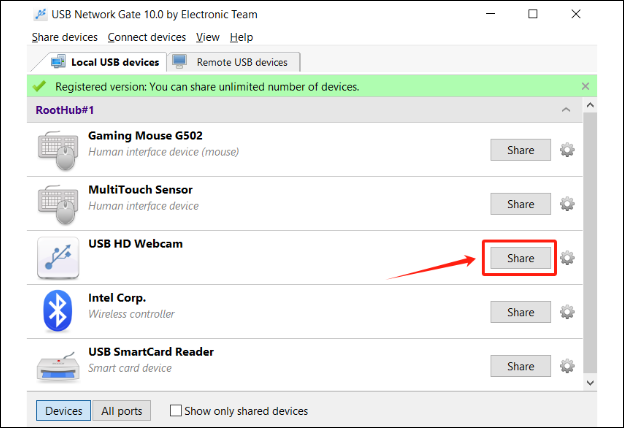
Task: Open settings gear for Intel Corp. controller
Action: [567, 312]
